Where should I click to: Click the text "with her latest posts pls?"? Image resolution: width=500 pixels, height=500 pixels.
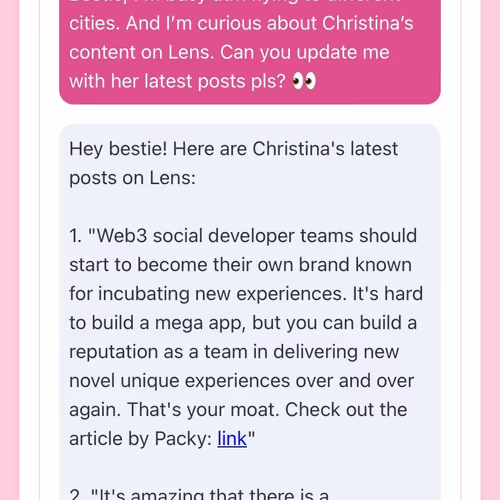click(177, 81)
